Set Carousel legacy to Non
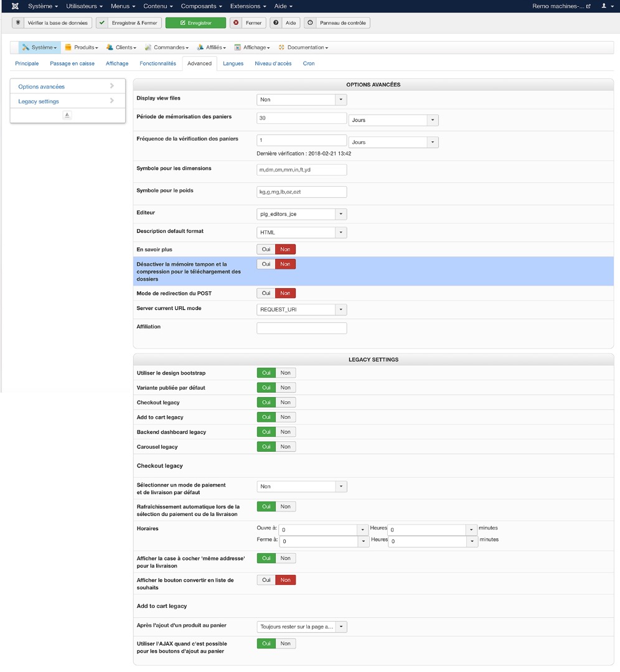Screen dimensions: 620x672 pyautogui.click(x=286, y=447)
